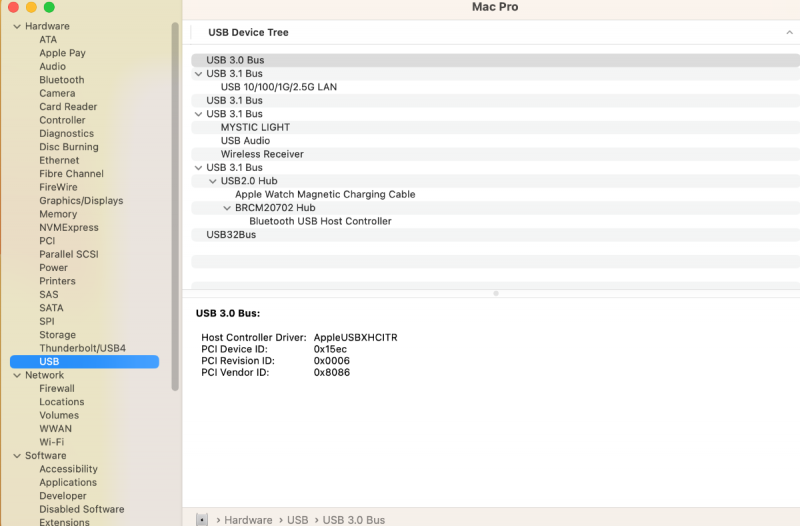Open Bluetooth in the sidebar

tap(62, 80)
